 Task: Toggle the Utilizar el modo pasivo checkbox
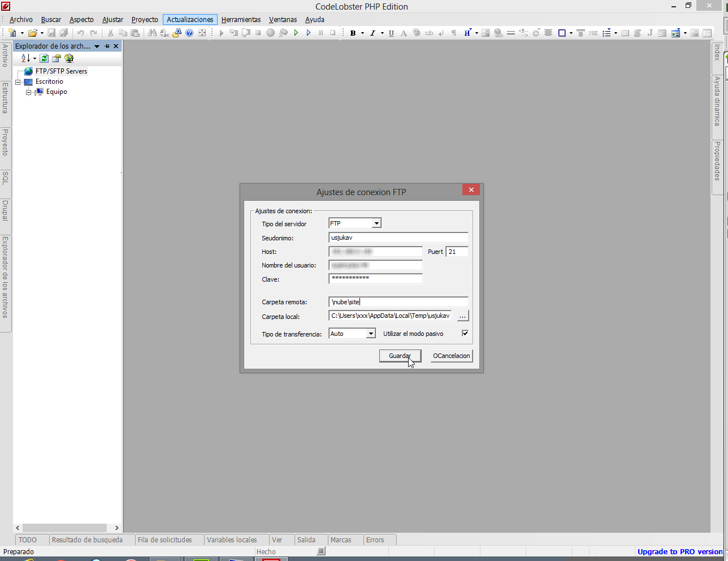pyautogui.click(x=465, y=333)
